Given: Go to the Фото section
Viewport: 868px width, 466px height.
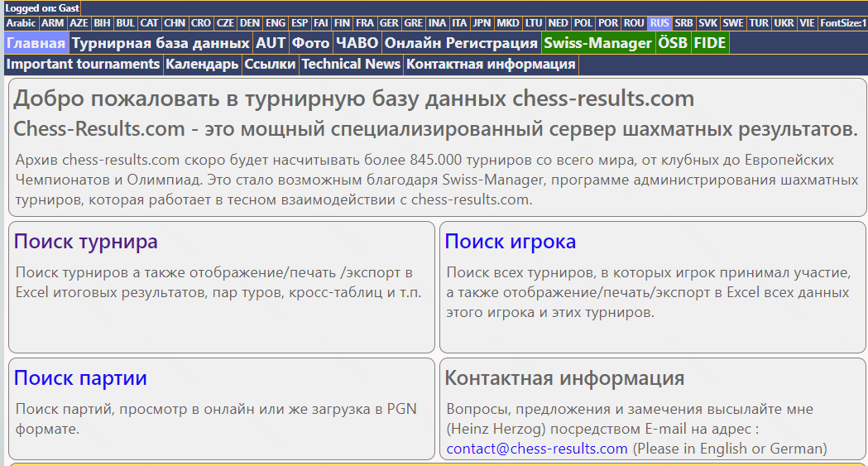Looking at the screenshot, I should point(310,43).
